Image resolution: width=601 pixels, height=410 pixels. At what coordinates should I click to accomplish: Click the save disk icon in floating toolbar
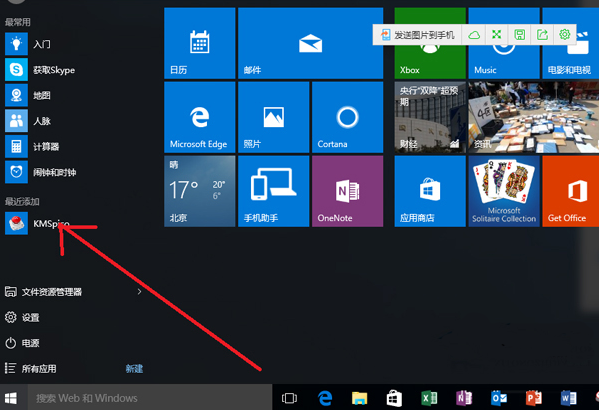pyautogui.click(x=519, y=35)
